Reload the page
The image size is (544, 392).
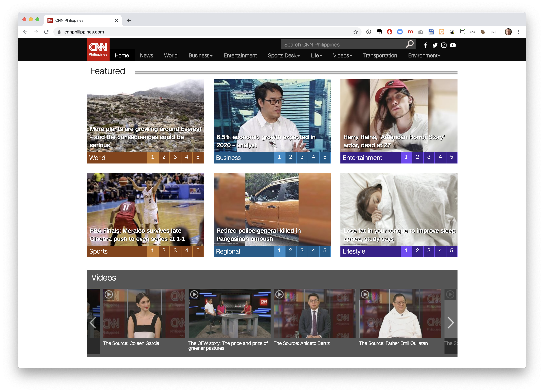pyautogui.click(x=46, y=32)
